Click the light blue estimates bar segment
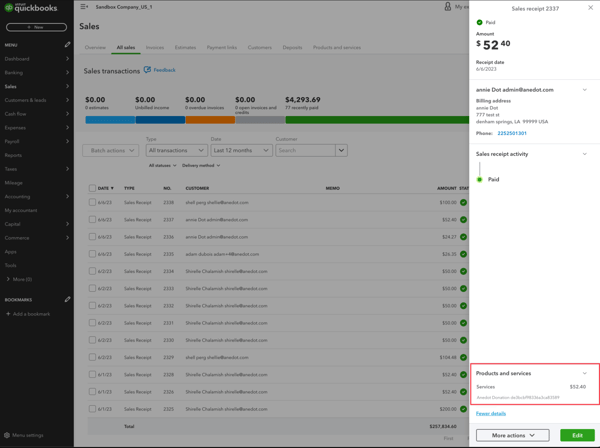This screenshot has height=448, width=600. (x=110, y=120)
